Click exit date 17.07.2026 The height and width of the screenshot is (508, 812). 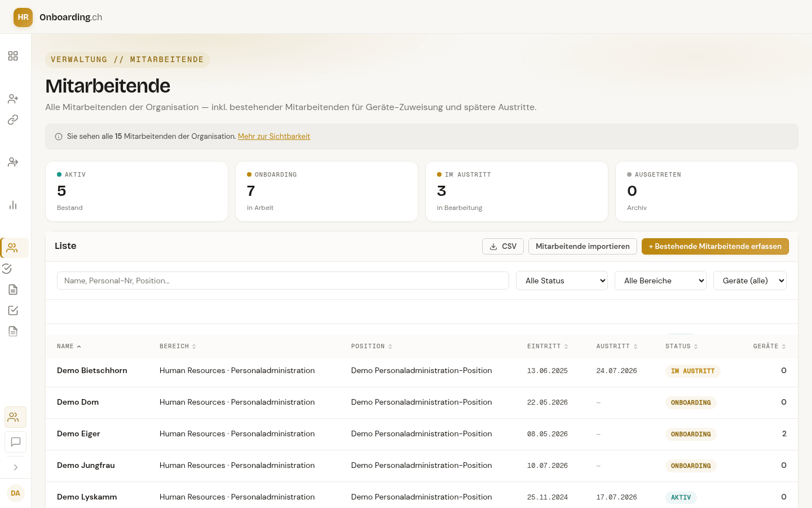(x=617, y=498)
